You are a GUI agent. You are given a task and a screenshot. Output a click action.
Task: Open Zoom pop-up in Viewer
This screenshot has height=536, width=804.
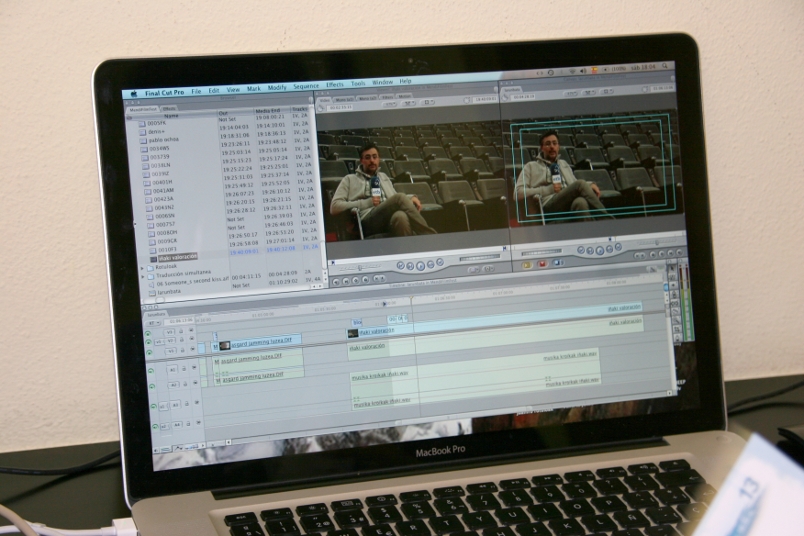click(x=390, y=104)
